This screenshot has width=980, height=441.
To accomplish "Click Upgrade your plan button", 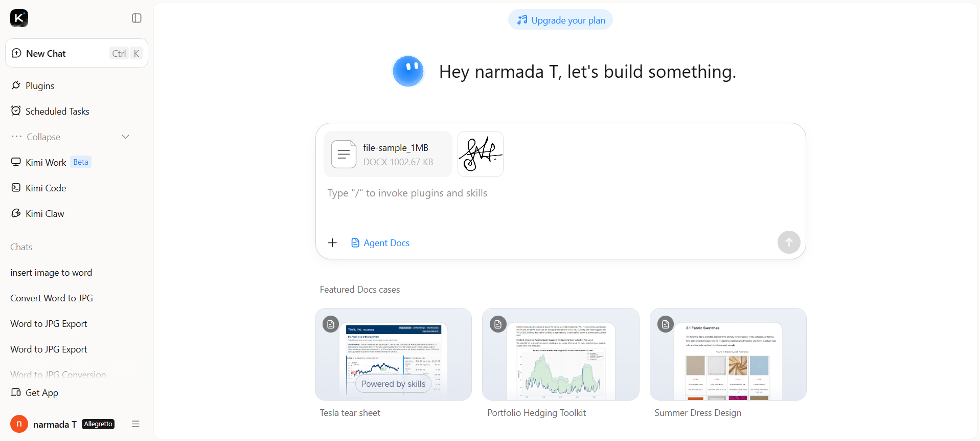I will [x=561, y=20].
